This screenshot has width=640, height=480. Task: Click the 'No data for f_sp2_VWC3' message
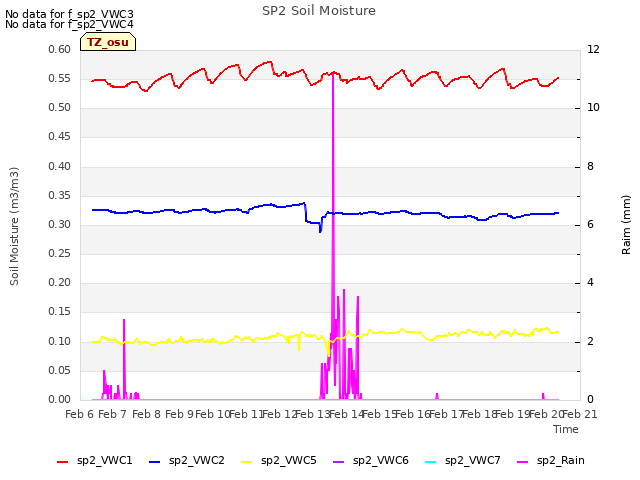pos(69,14)
